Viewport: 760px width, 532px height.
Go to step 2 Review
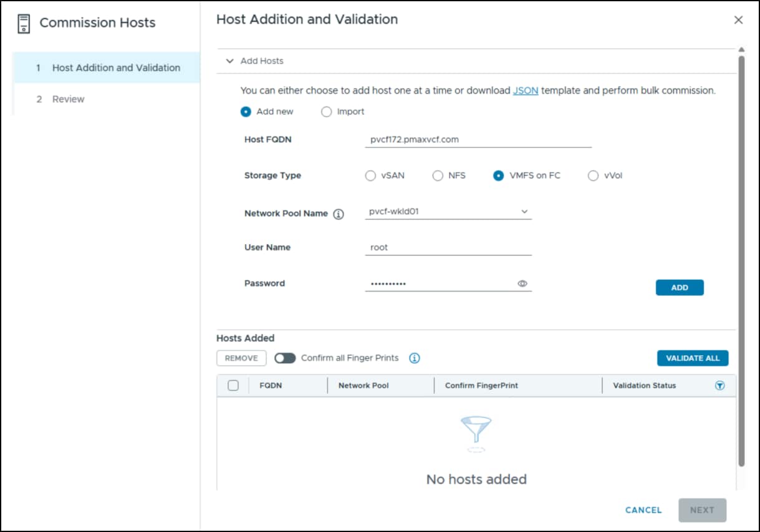(107, 99)
